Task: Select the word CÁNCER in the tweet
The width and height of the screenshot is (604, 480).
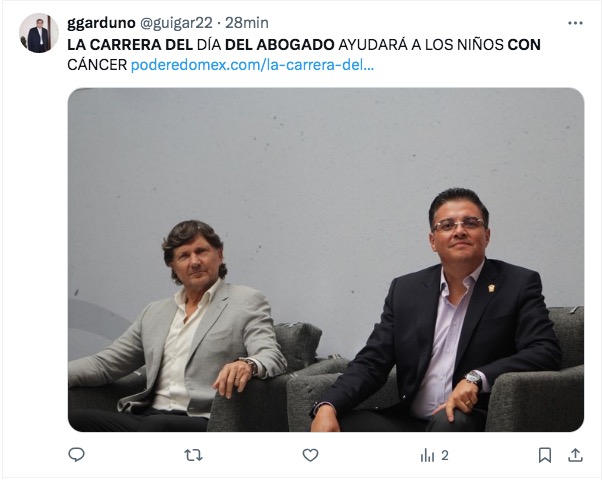Action: 97,65
